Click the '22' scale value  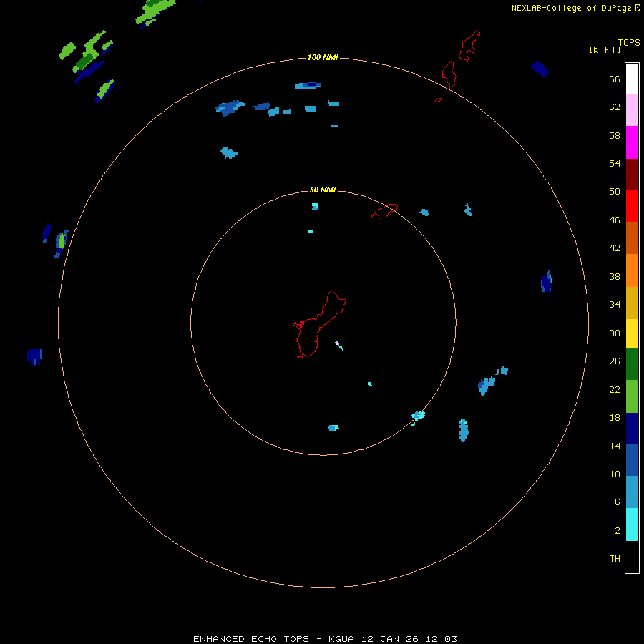(615, 389)
